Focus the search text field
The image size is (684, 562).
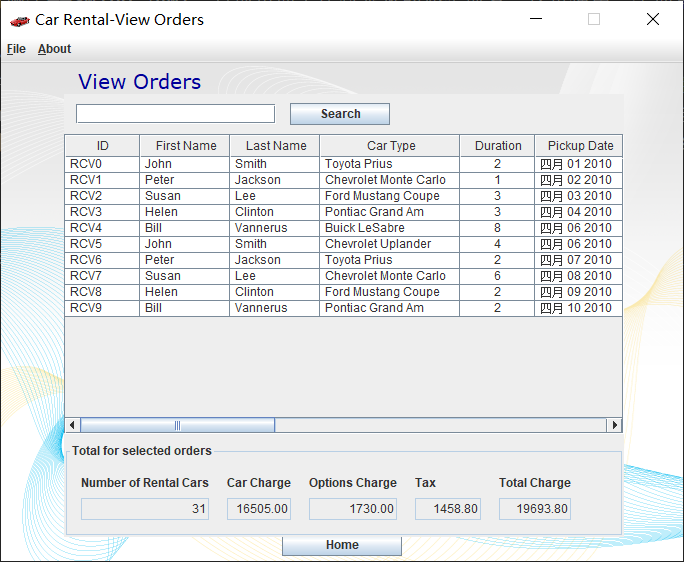[x=175, y=113]
